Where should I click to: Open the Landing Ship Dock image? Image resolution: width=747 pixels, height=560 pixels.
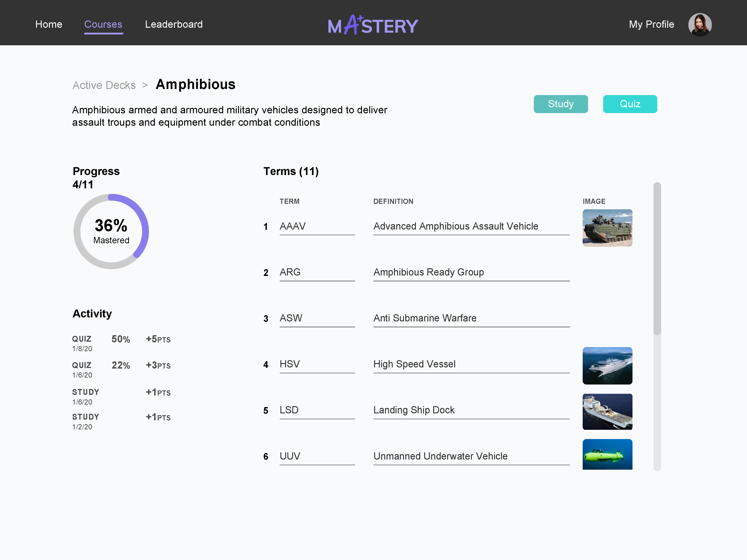click(x=607, y=412)
